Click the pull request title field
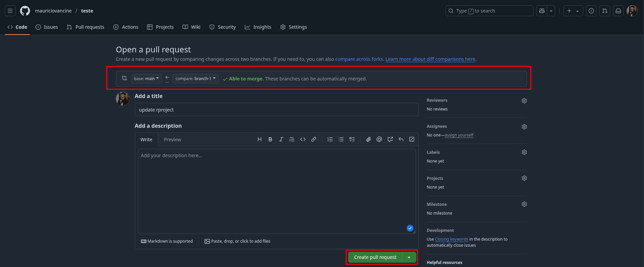This screenshot has height=267, width=644. pos(277,110)
